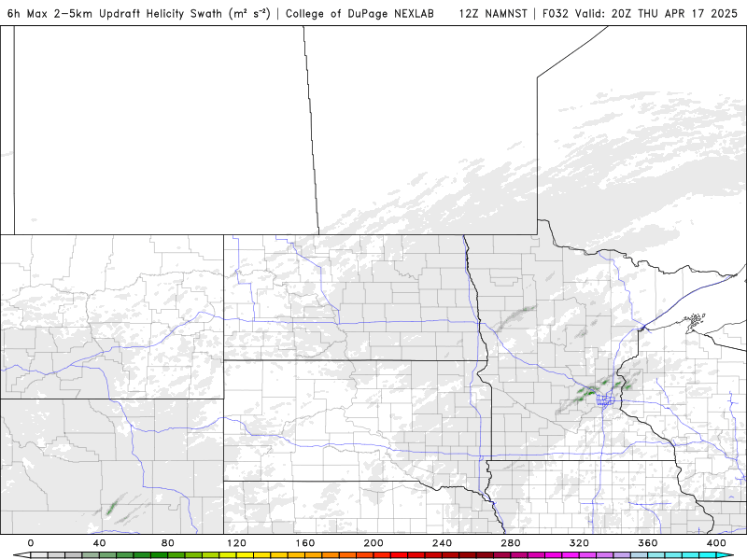Click the '0' color scale label
747x560 pixels.
pyautogui.click(x=31, y=543)
